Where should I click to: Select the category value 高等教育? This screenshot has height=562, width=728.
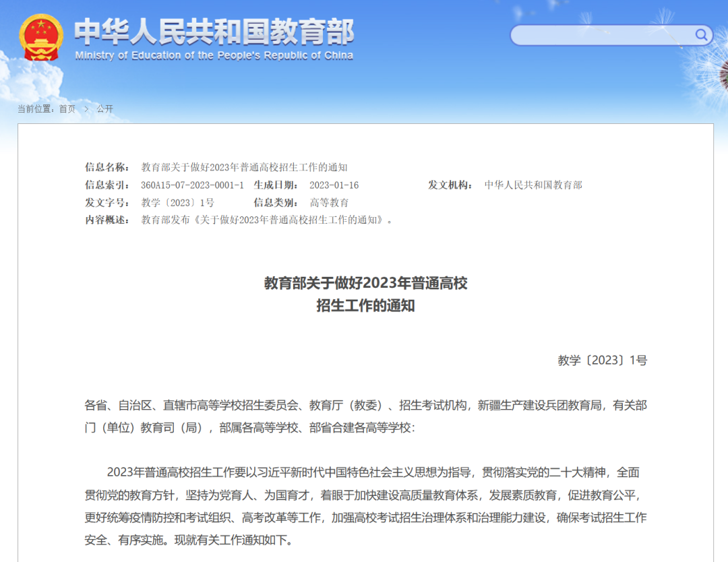[329, 203]
